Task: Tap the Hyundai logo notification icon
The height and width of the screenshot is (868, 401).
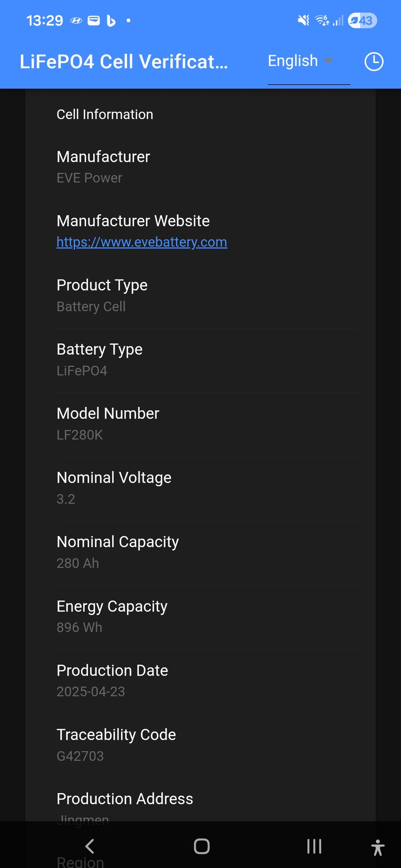Action: (x=76, y=20)
